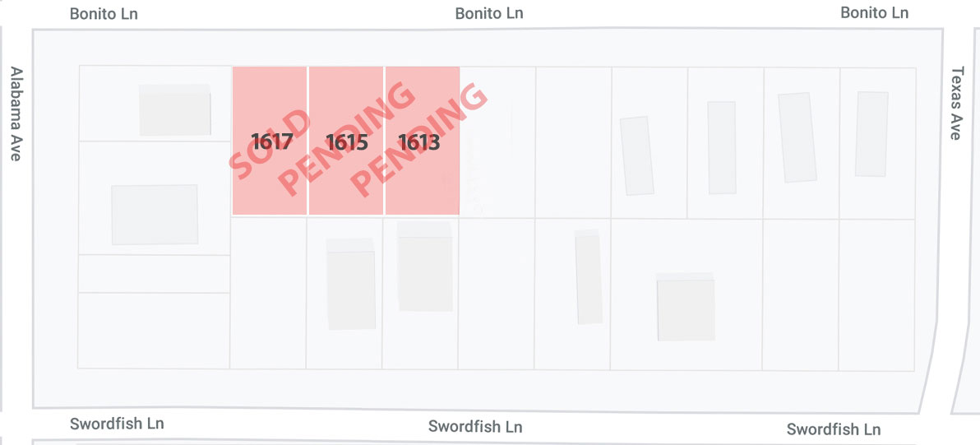Select large building footprint beside Alabama Ave
The image size is (980, 445).
click(155, 215)
